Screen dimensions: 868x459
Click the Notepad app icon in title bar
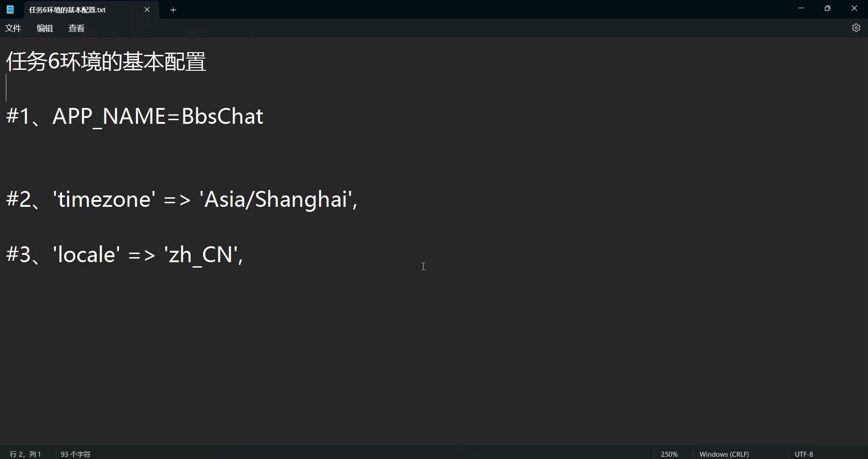click(x=10, y=10)
